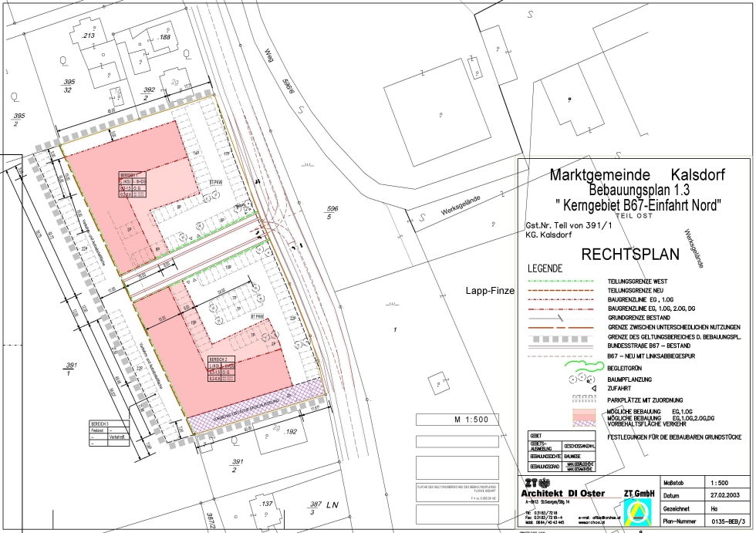Click the 'KG. Kalsdorf' line
The width and height of the screenshot is (756, 533).
[548, 235]
